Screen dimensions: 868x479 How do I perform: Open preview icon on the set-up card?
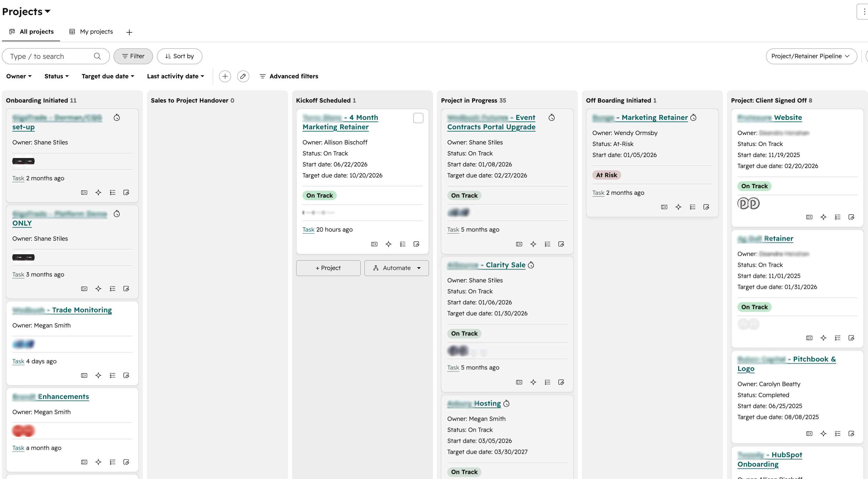pyautogui.click(x=84, y=192)
